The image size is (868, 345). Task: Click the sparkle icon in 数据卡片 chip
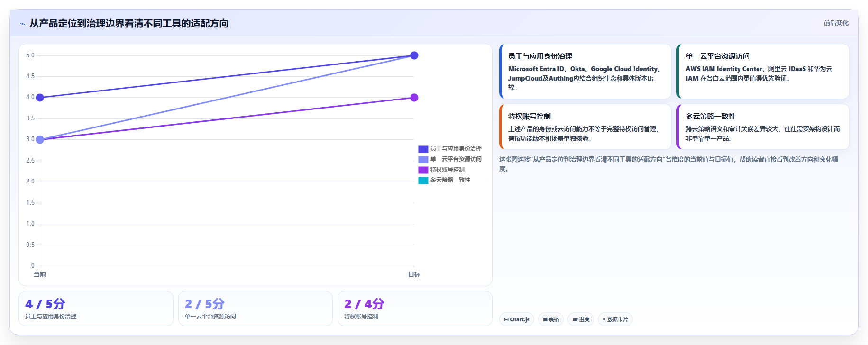coord(604,319)
